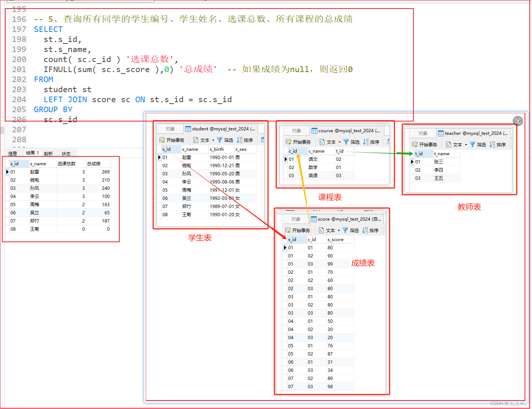Select score @mysql_test_2024 tab
The width and height of the screenshot is (532, 409).
[x=347, y=219]
